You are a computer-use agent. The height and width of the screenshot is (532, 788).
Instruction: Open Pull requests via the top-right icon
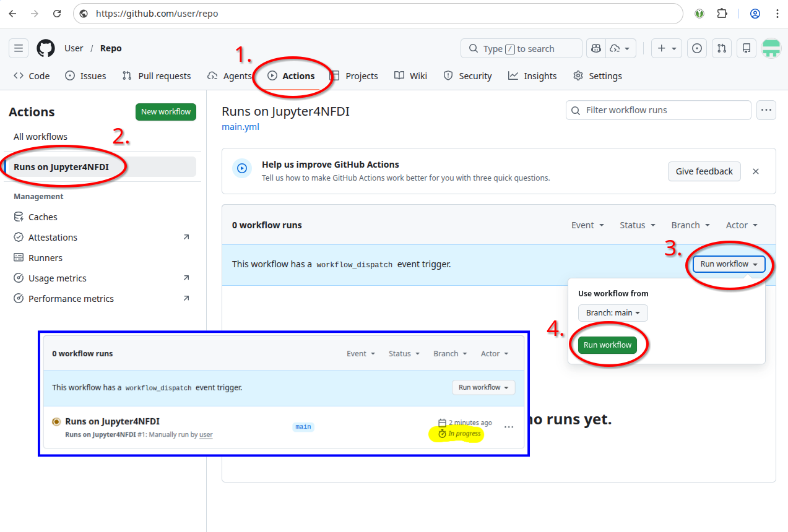point(721,48)
